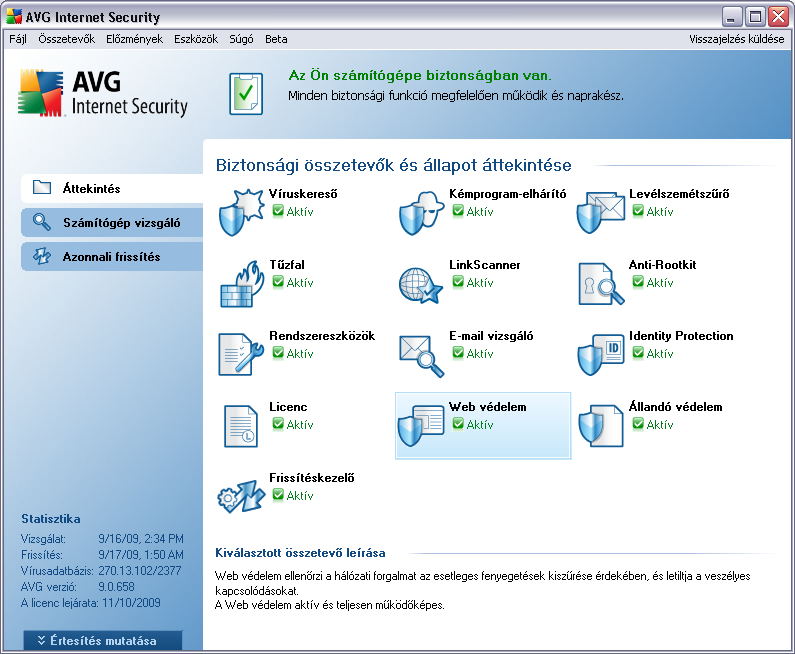The image size is (795, 654).
Task: Click Visszajelzés küldése link
Action: pyautogui.click(x=736, y=39)
